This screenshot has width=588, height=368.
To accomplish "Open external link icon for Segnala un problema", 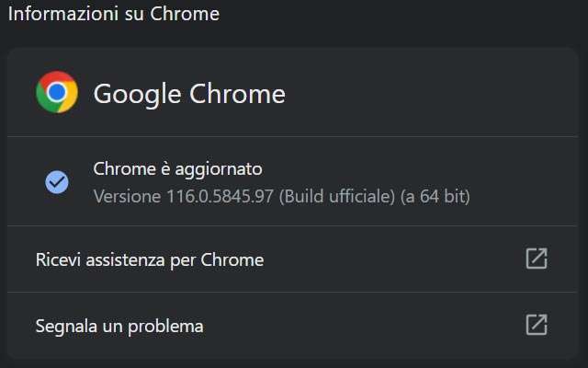I will pos(537,325).
